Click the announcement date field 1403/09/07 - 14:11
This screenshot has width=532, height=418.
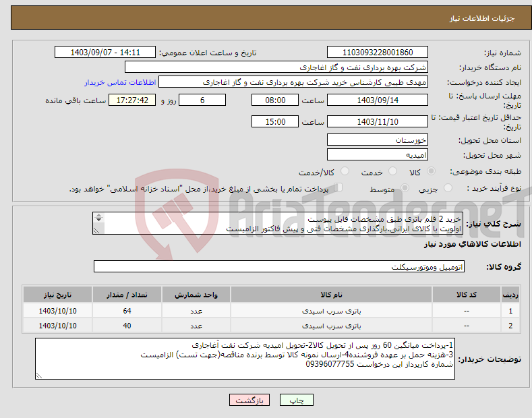point(105,53)
